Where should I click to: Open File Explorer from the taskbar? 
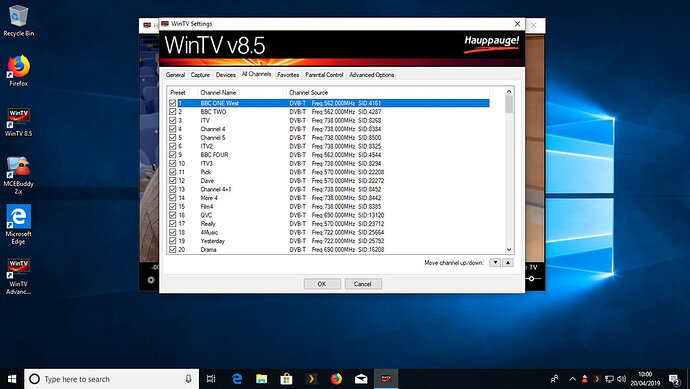(x=262, y=379)
